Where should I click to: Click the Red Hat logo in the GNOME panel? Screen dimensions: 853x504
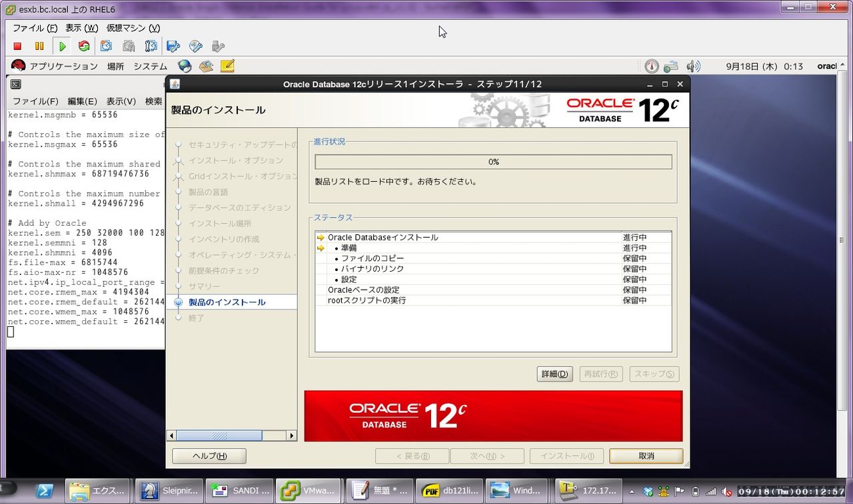click(19, 66)
